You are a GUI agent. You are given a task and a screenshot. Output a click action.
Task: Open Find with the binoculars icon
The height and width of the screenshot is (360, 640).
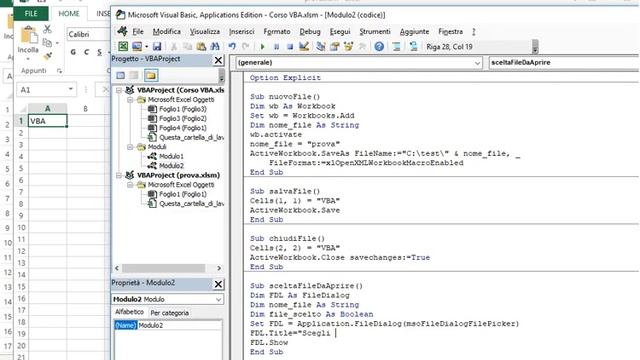[215, 47]
